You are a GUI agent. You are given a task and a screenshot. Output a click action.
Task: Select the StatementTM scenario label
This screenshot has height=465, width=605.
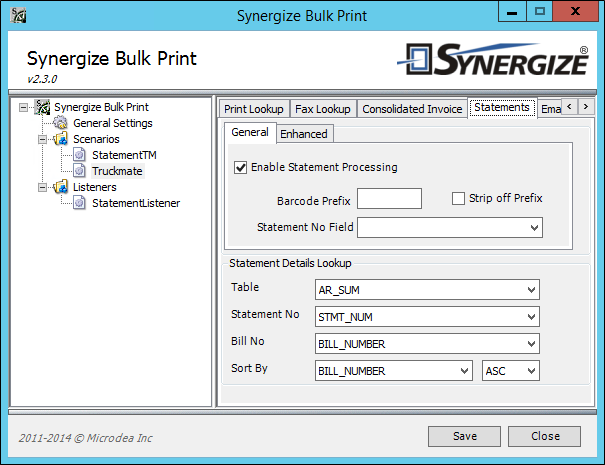pyautogui.click(x=124, y=155)
